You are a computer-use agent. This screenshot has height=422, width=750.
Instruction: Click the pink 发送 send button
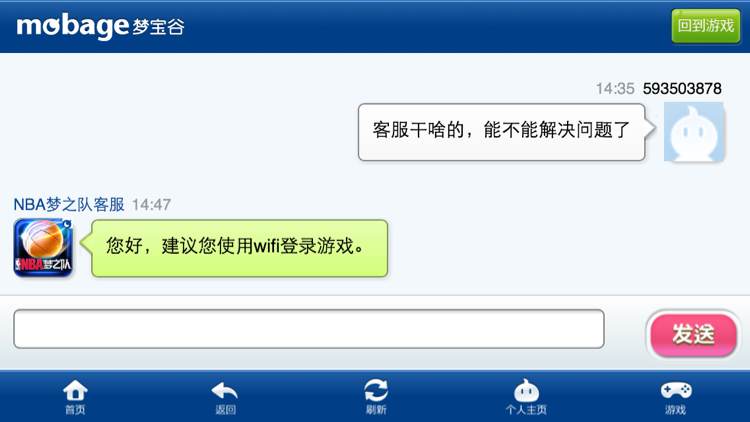coord(693,334)
